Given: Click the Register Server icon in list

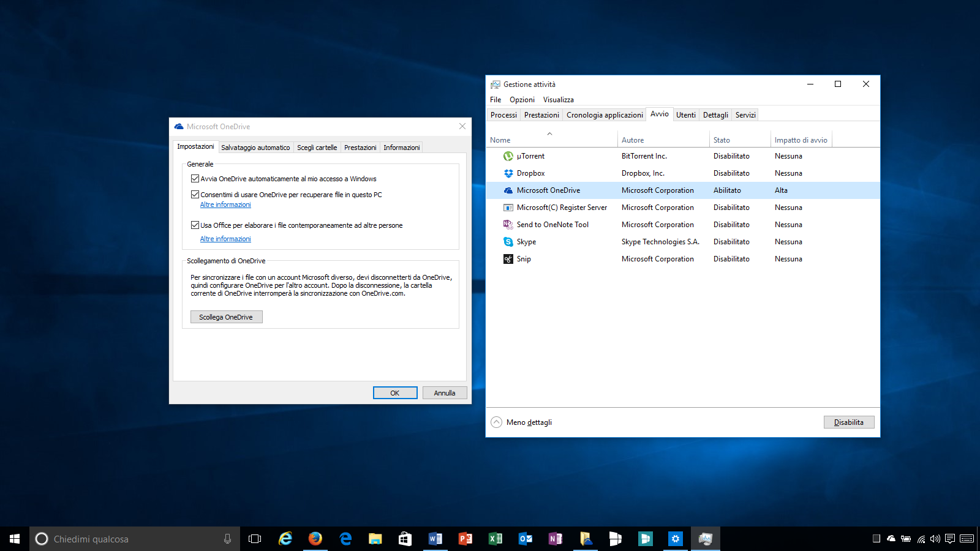Looking at the screenshot, I should point(508,208).
